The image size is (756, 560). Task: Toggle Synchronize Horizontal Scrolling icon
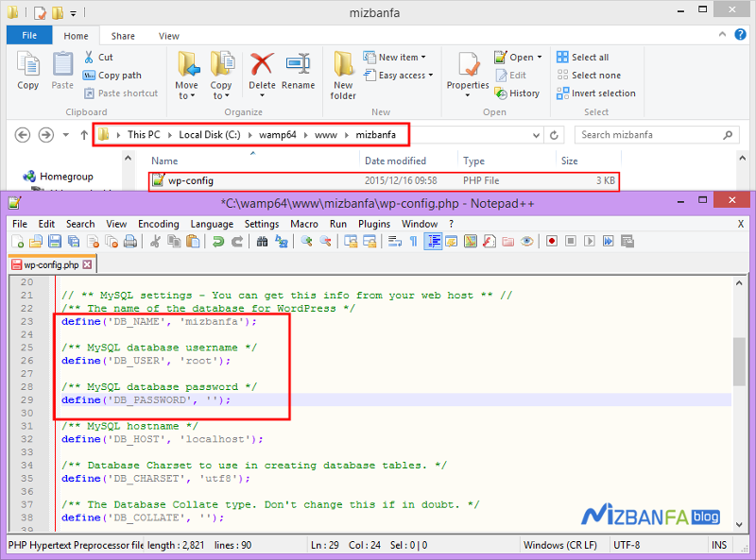(369, 241)
